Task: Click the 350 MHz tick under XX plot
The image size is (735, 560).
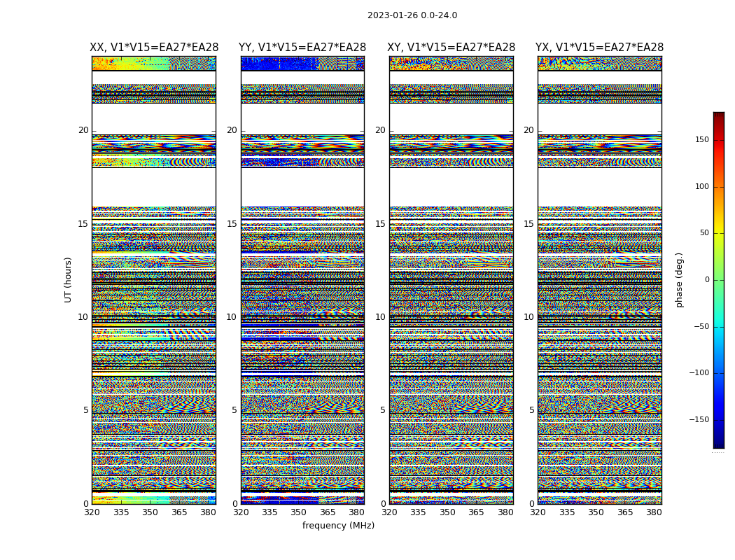Action: [150, 512]
